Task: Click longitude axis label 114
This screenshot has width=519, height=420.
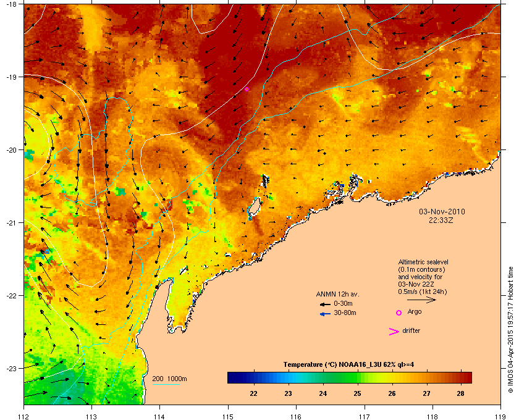Action: pyautogui.click(x=159, y=416)
